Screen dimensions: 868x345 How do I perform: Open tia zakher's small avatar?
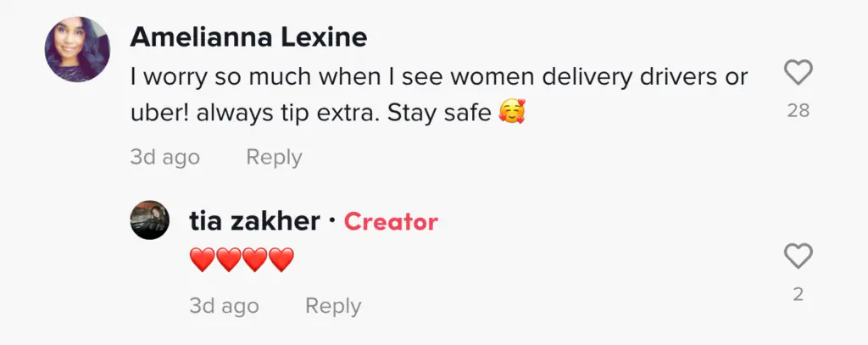[x=150, y=220]
